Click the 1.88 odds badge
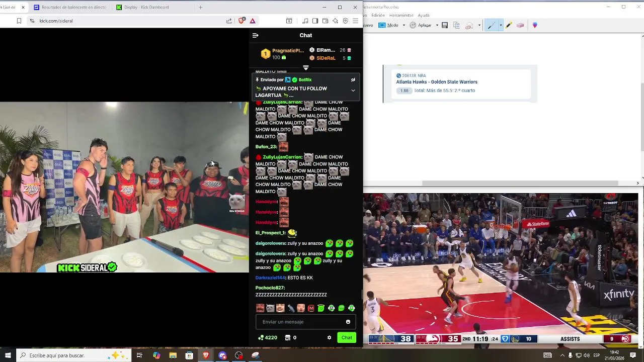This screenshot has height=362, width=644. [404, 91]
